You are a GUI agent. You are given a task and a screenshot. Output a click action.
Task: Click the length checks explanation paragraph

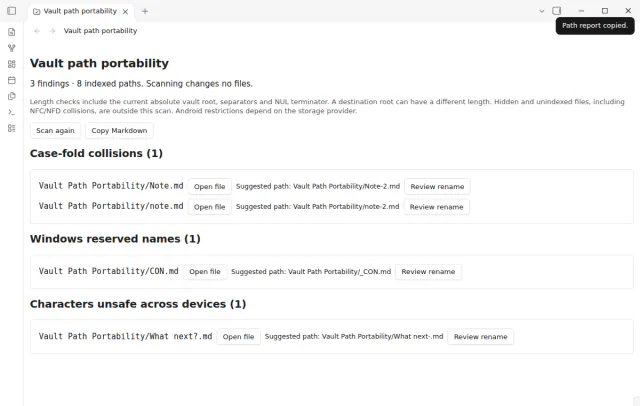click(x=327, y=106)
